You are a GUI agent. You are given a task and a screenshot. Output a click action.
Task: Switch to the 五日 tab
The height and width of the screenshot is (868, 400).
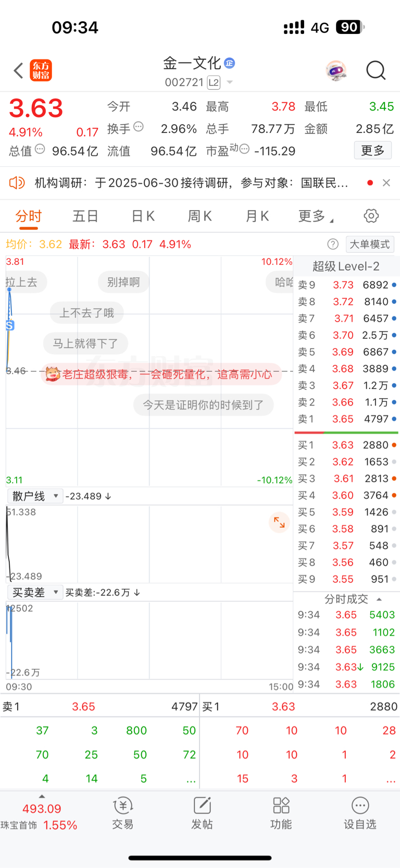(85, 216)
